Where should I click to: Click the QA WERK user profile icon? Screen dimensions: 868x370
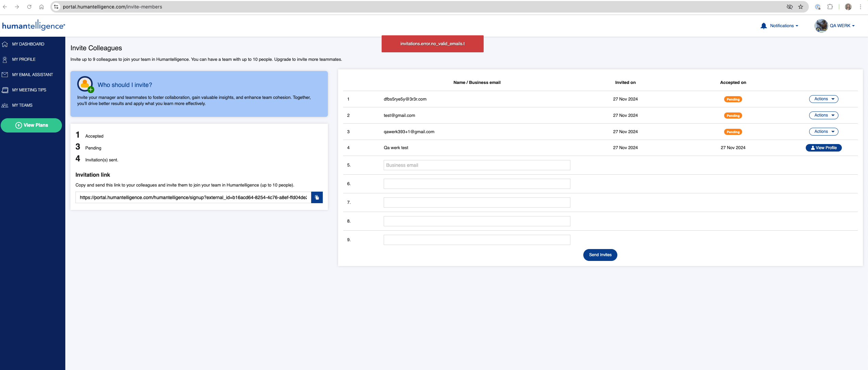pos(821,25)
